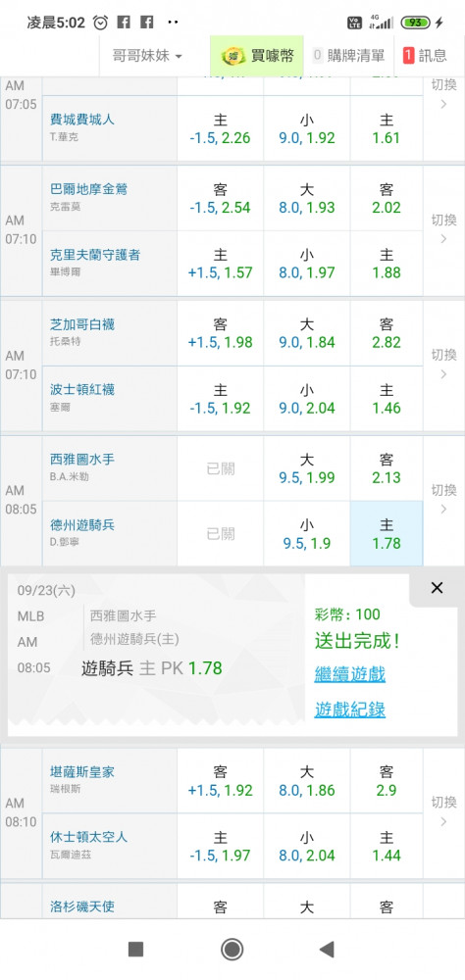Image resolution: width=465 pixels, height=980 pixels.
Task: Open team 費城費城人 name link
Action: coord(82,119)
